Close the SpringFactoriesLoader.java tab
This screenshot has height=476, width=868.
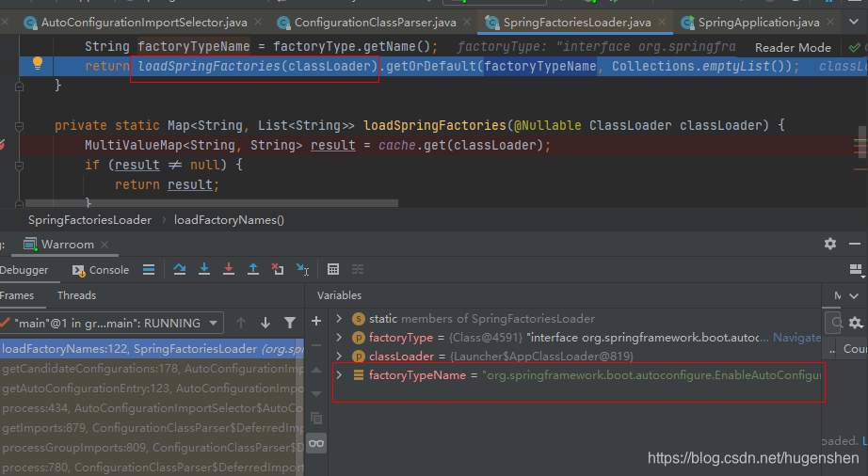tap(662, 23)
